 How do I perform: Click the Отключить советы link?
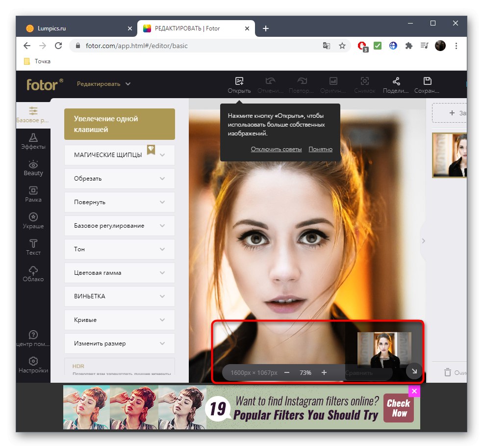276,149
